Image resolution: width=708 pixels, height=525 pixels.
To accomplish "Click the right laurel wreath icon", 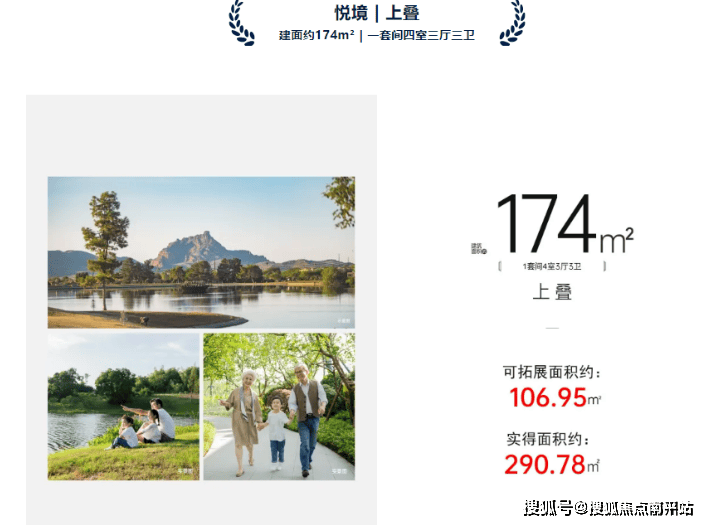I will (512, 23).
